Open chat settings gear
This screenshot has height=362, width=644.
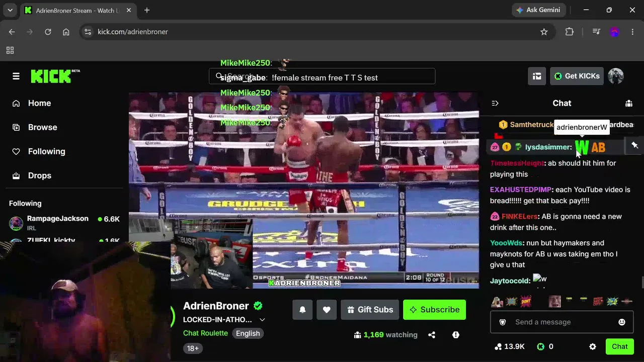click(x=593, y=346)
